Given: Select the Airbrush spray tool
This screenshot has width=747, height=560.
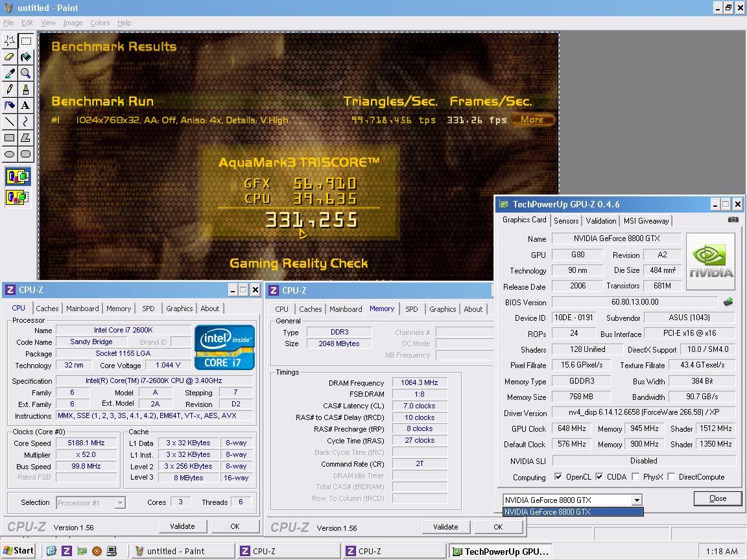Looking at the screenshot, I should point(10,106).
